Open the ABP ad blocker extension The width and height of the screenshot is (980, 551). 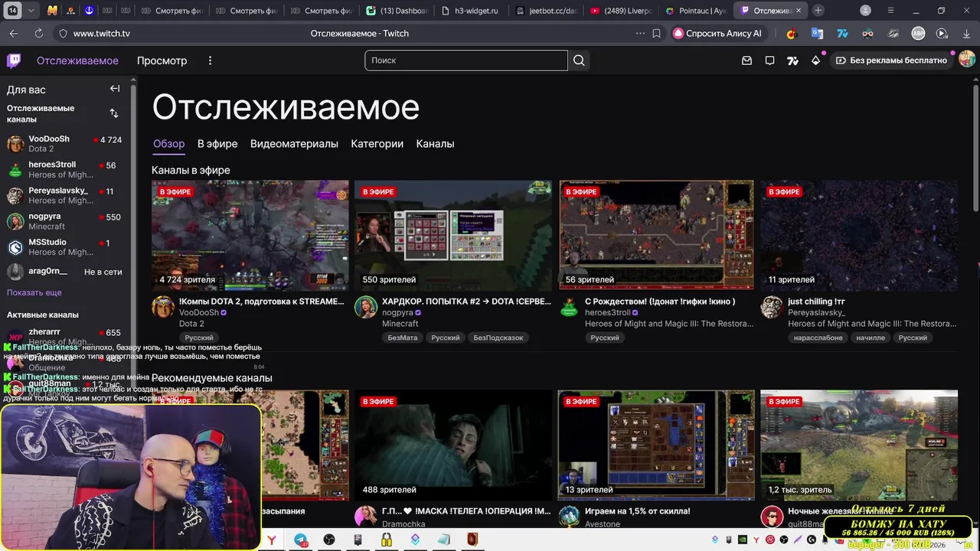(918, 34)
